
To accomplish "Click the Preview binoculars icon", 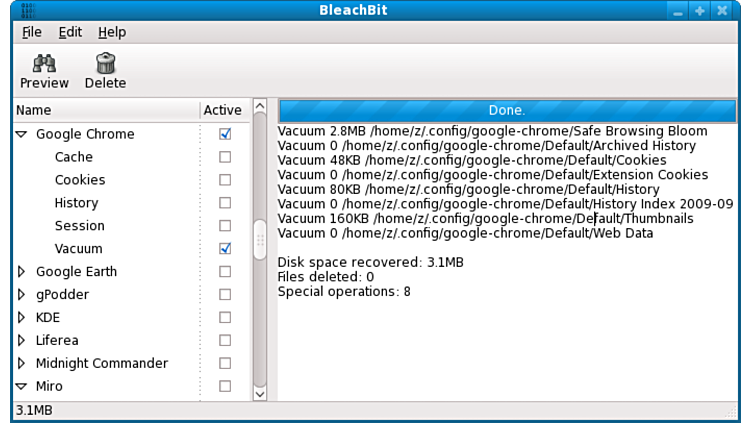I will pyautogui.click(x=44, y=64).
